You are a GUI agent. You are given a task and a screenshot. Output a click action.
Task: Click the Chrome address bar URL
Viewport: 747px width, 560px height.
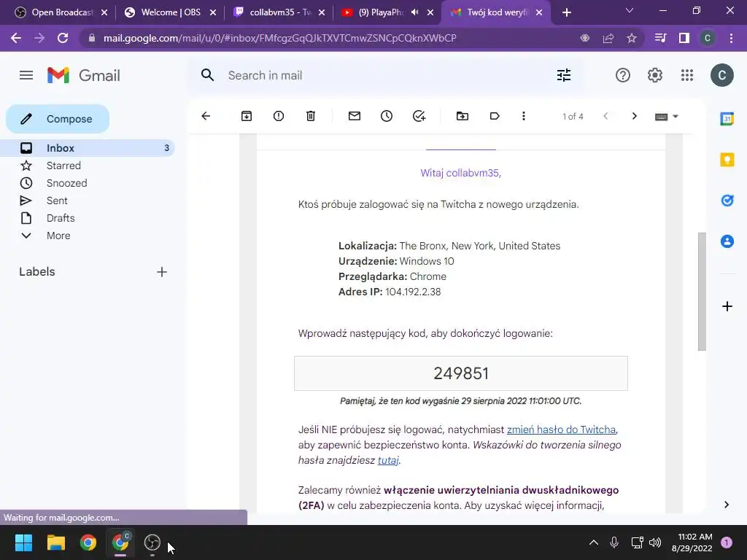tap(279, 38)
